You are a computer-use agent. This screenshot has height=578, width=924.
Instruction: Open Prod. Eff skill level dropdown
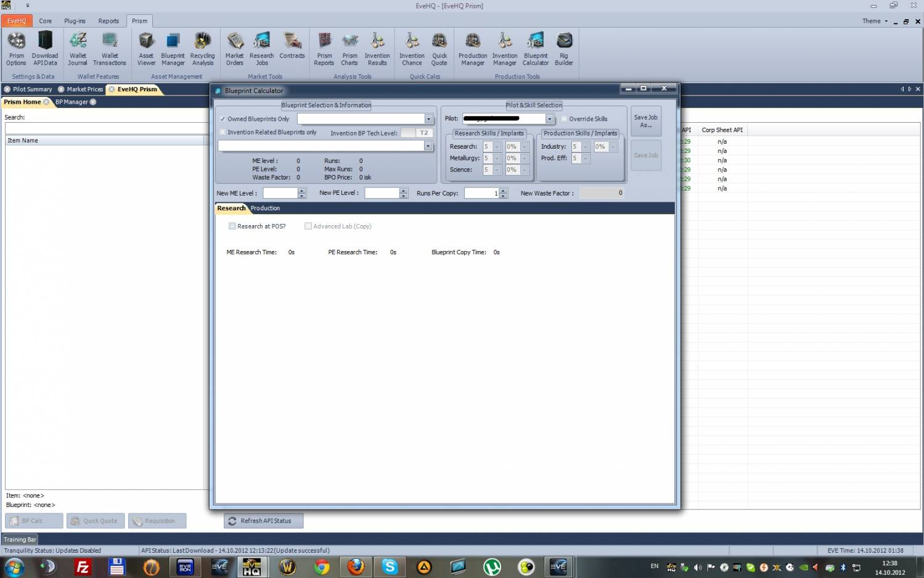pos(586,158)
